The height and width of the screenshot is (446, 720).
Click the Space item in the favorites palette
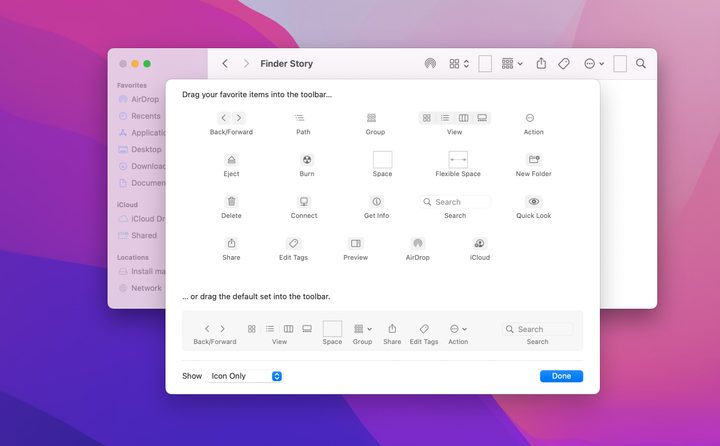(382, 160)
